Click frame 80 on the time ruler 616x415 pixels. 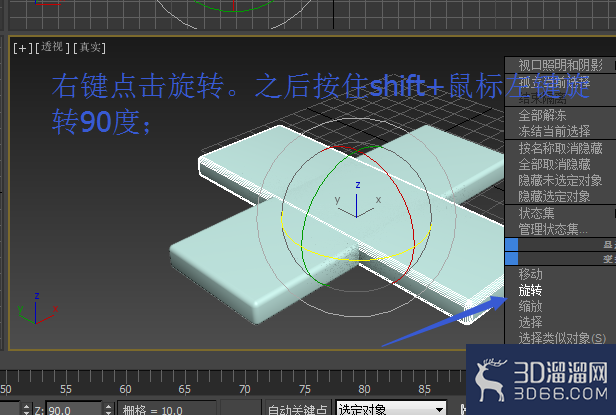[x=364, y=389]
